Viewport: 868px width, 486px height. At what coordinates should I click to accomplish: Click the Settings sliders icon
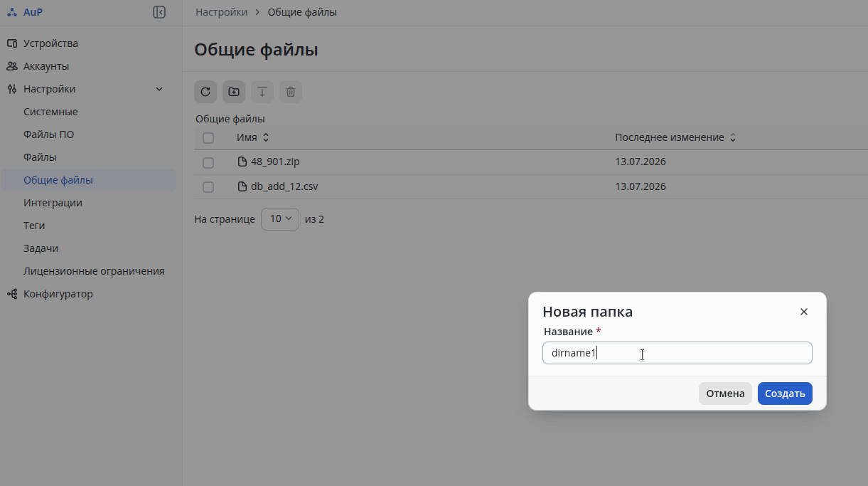(x=12, y=89)
